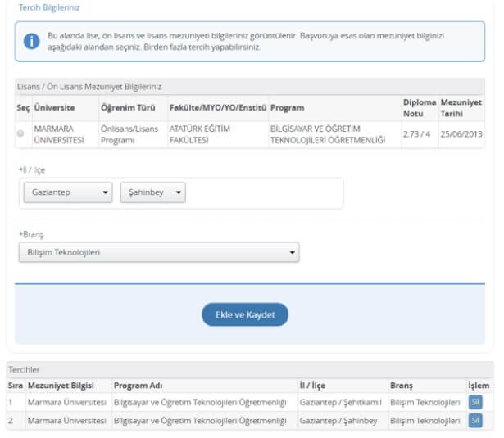Open the Bilişim Teknolojileri branch dropdown

pos(159,252)
